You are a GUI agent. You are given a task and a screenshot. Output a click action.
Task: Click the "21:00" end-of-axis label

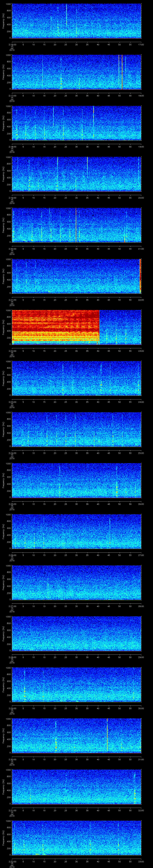tap(141, 249)
